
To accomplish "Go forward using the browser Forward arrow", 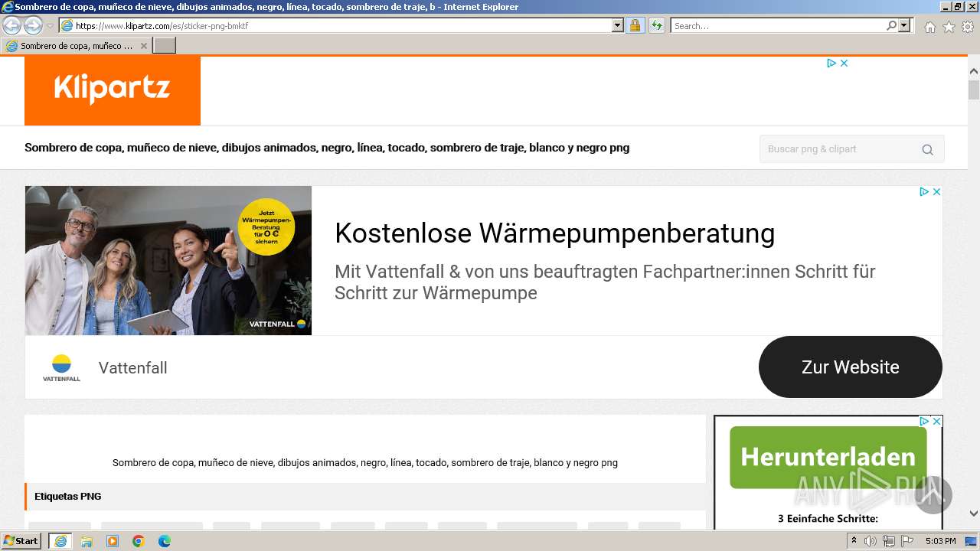I will [33, 25].
